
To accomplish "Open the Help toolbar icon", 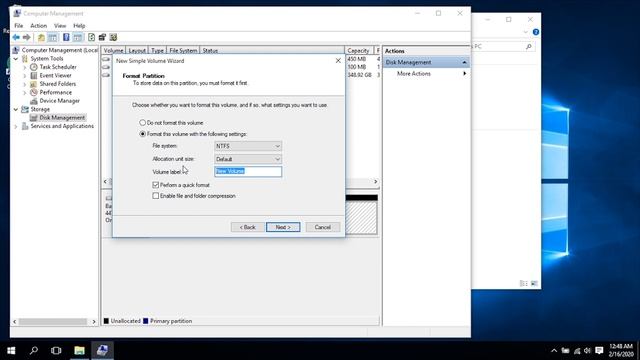I will (x=66, y=38).
